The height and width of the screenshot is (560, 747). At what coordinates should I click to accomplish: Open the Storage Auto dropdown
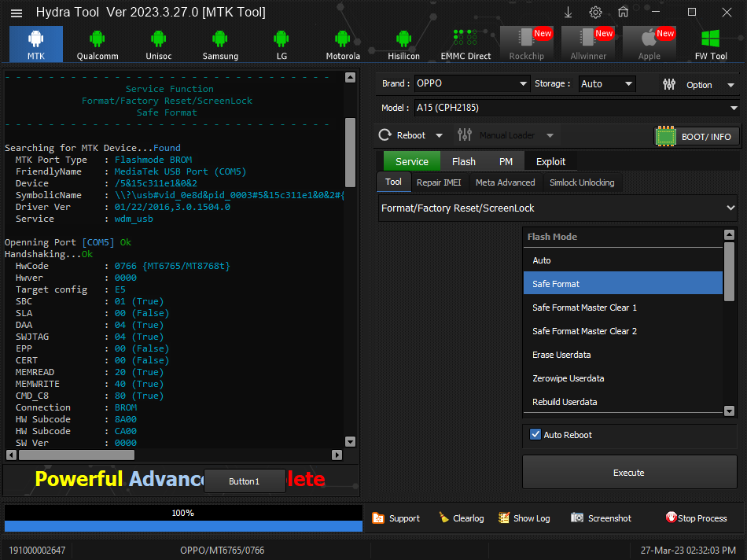pyautogui.click(x=628, y=84)
